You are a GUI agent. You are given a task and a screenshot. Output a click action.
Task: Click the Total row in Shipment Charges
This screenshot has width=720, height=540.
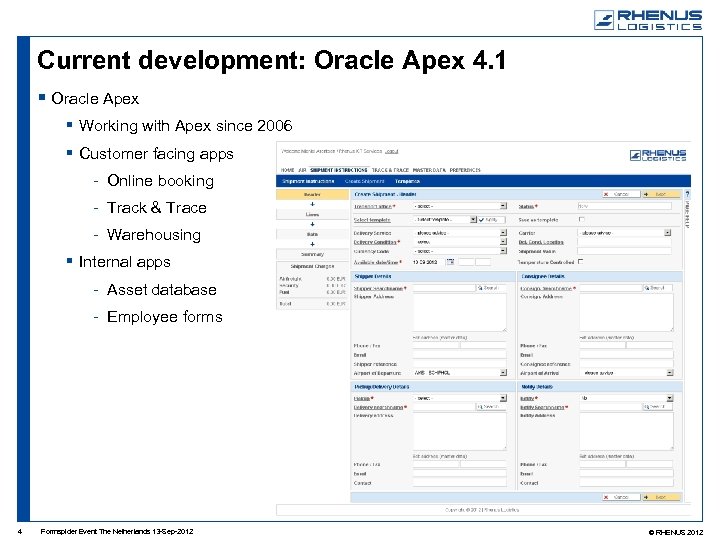point(312,304)
